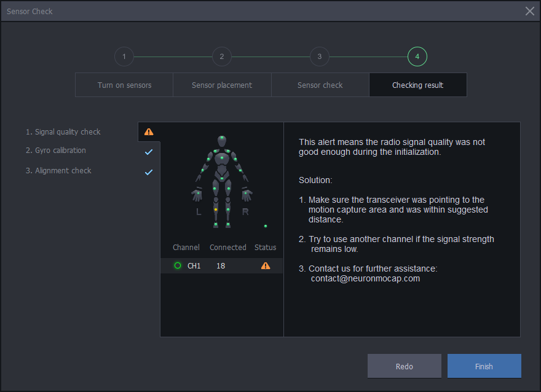This screenshot has width=541, height=392.
Task: Switch to the Sensor check tab
Action: click(x=320, y=85)
